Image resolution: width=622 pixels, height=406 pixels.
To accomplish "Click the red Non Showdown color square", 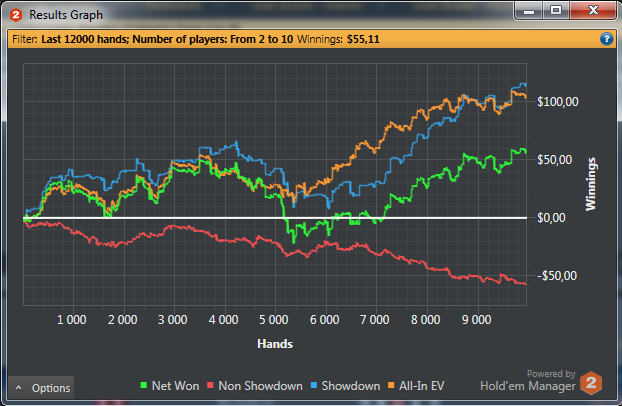I will [x=210, y=385].
